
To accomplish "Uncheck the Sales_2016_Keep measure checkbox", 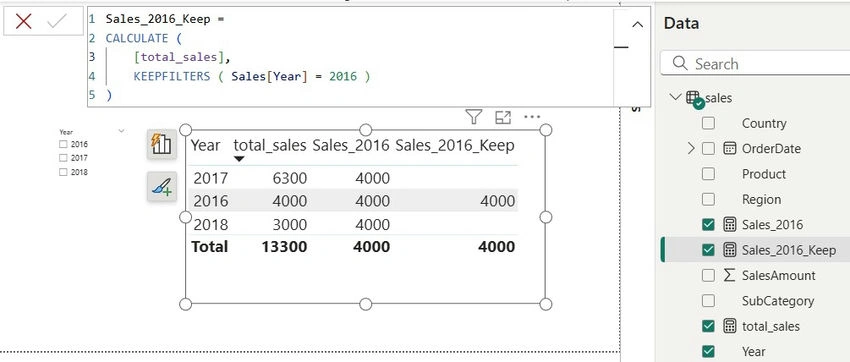I will pyautogui.click(x=708, y=250).
